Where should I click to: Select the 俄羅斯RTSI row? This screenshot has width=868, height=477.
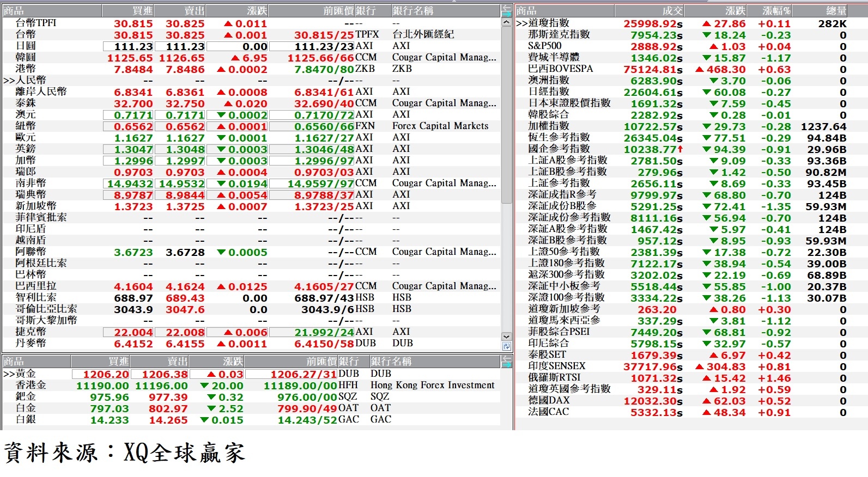click(x=691, y=377)
